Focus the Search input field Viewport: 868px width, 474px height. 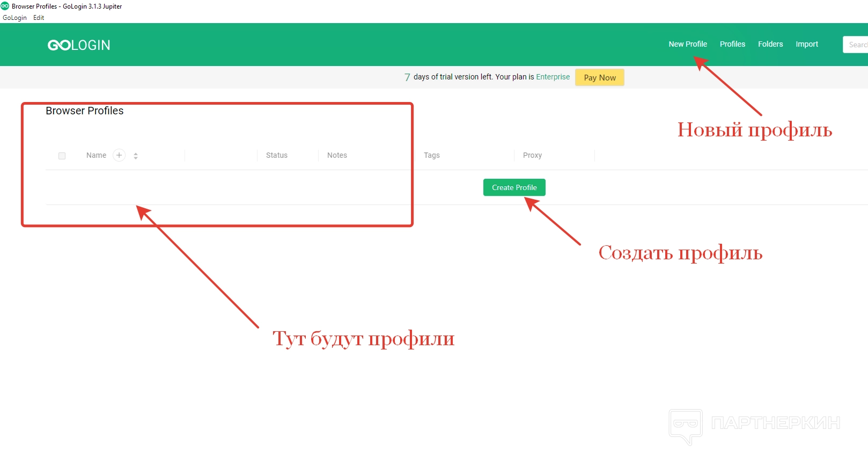click(x=856, y=45)
